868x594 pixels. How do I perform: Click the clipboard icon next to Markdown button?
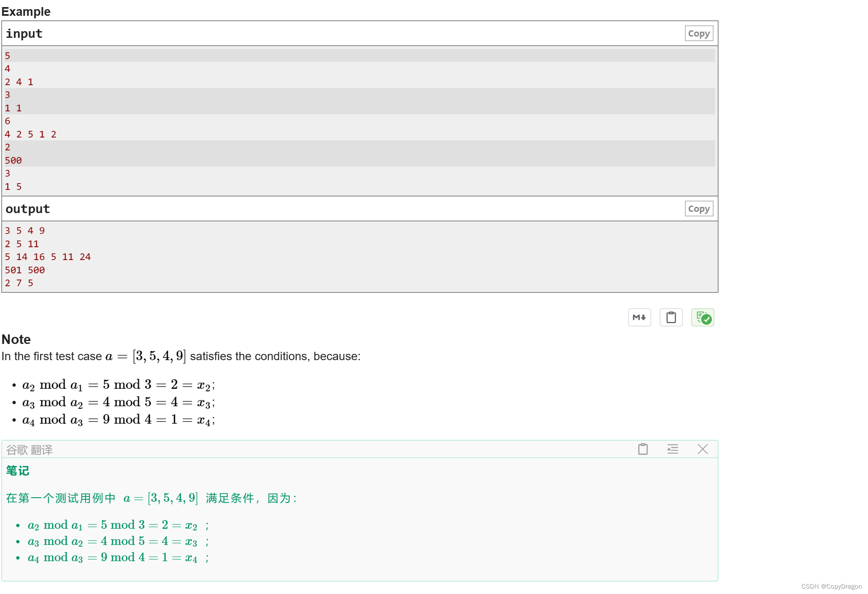[x=671, y=317]
